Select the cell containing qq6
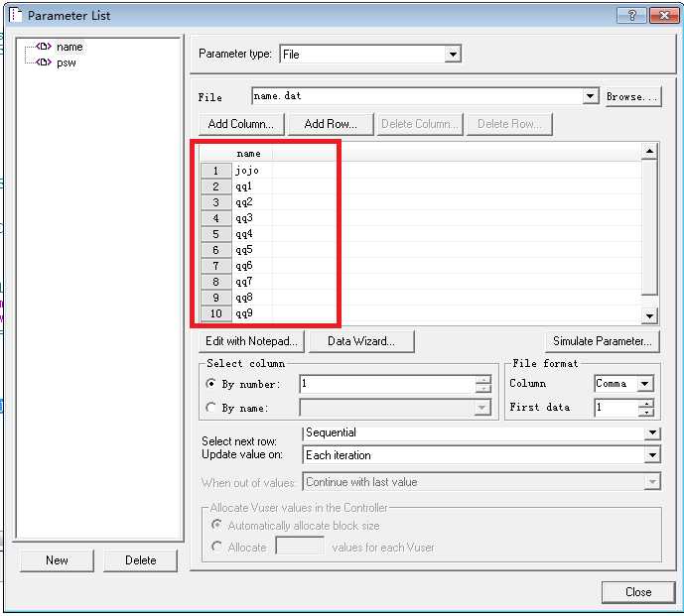The image size is (684, 616). [x=252, y=266]
